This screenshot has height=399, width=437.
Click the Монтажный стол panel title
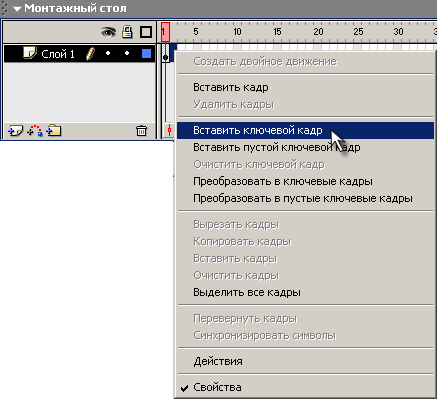pyautogui.click(x=75, y=8)
